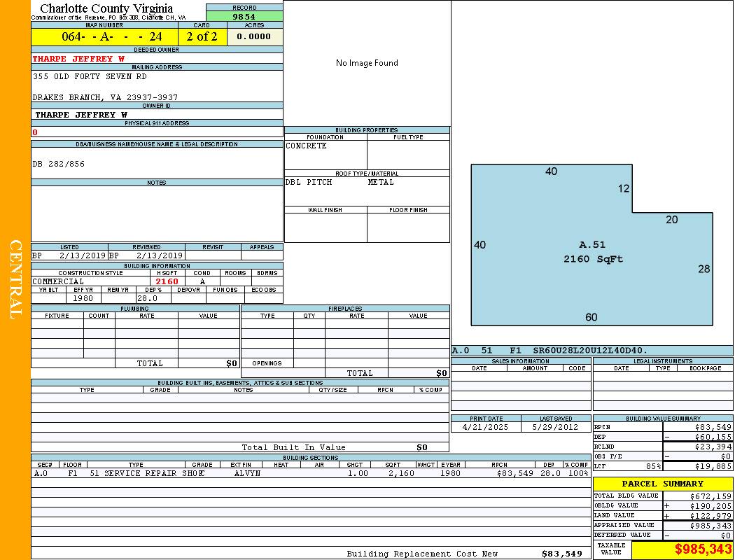Click the green record number 9854 field

[x=244, y=16]
